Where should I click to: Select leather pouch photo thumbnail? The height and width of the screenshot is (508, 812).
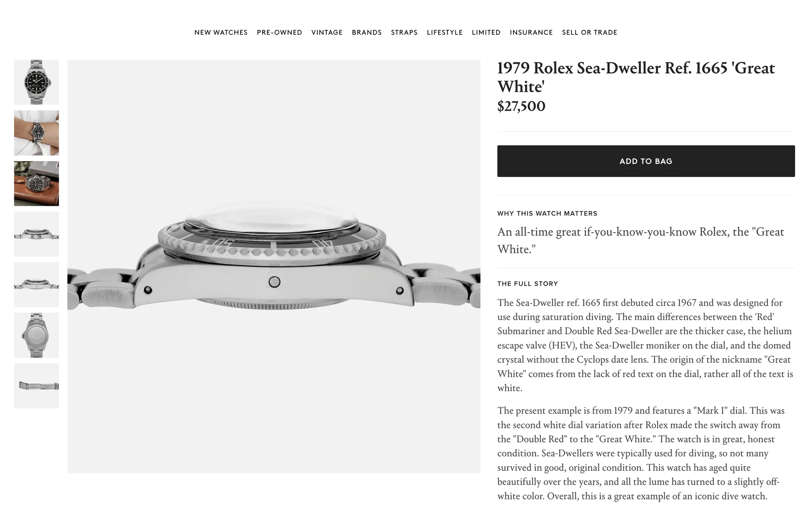tap(36, 184)
